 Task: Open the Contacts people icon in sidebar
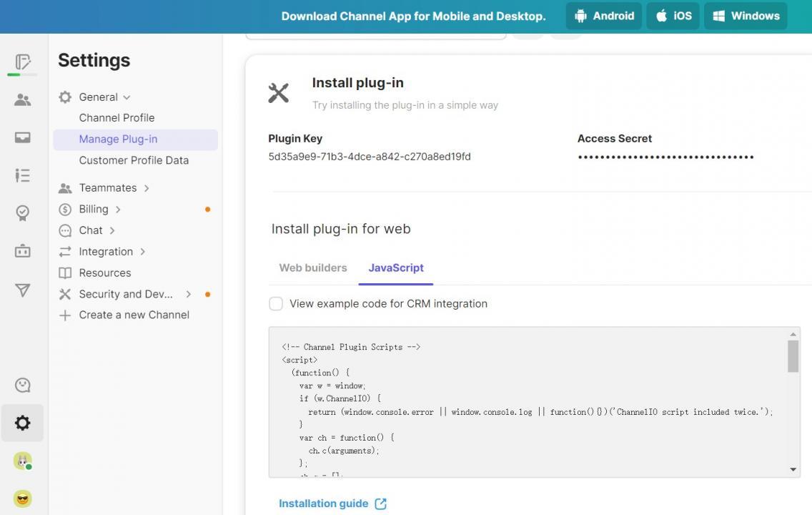(22, 99)
